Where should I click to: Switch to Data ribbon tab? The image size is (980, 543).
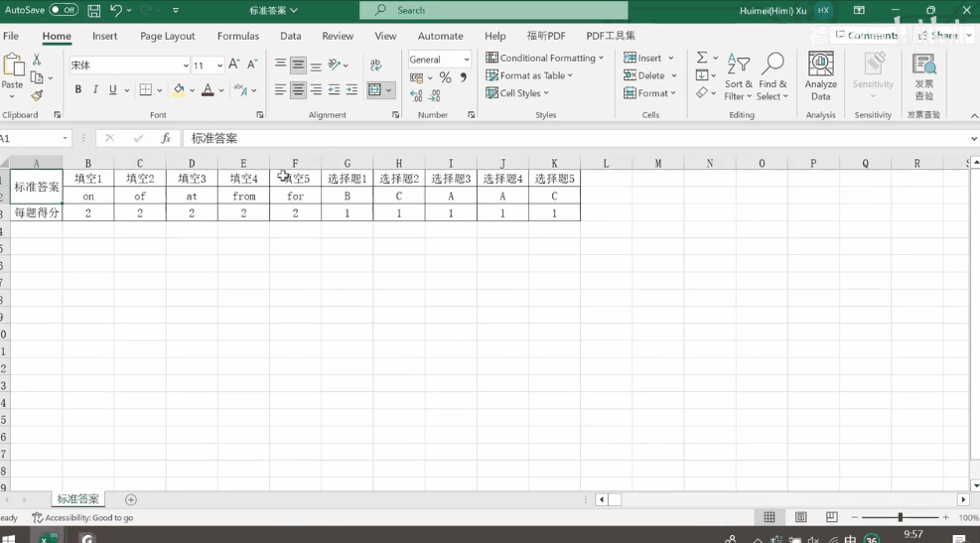(x=290, y=36)
